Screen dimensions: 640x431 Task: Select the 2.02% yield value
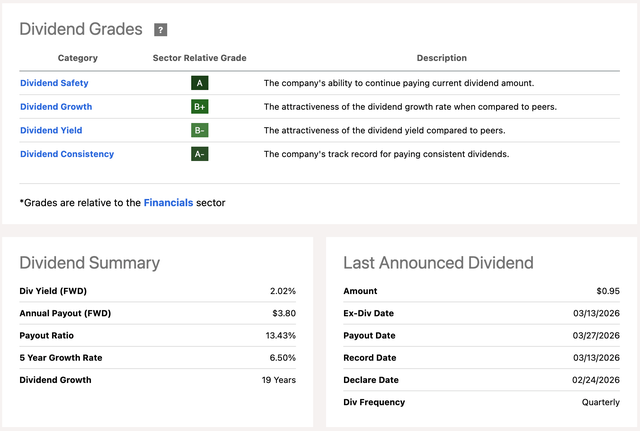point(282,291)
